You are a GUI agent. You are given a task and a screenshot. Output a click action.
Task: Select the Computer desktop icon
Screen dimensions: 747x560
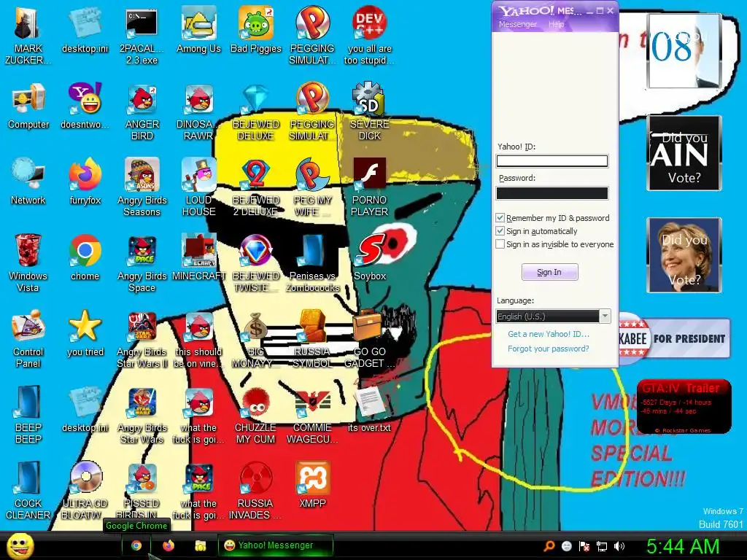point(28,106)
